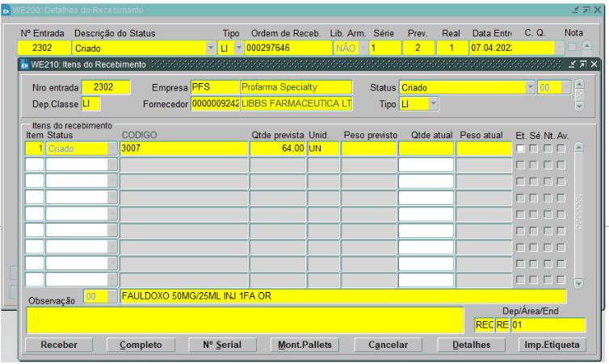Click the header block scroll up arrow in WE210
The image size is (609, 364).
pyautogui.click(x=579, y=84)
